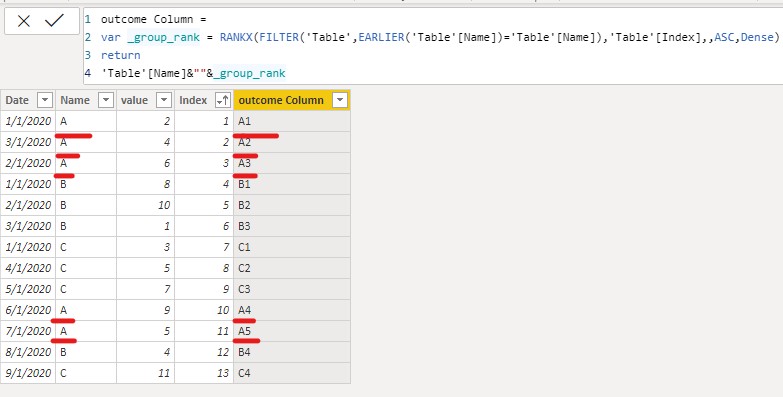Open the Date column filter dropdown
783x397 pixels.
click(x=45, y=100)
